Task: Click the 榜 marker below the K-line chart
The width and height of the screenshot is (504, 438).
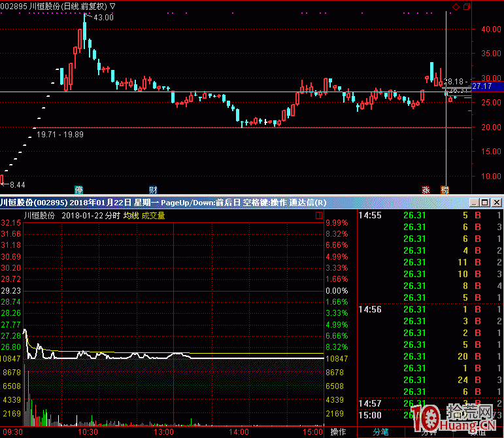Action: point(445,190)
